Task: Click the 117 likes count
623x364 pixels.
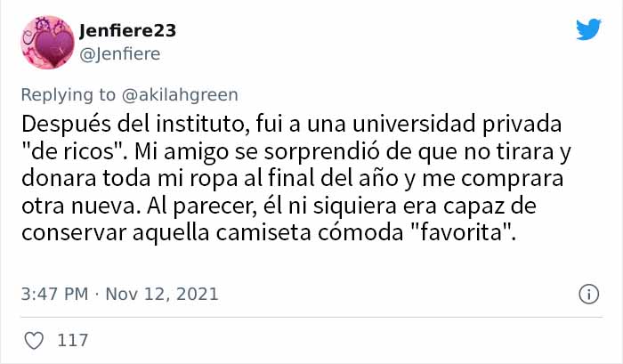Action: tap(71, 339)
